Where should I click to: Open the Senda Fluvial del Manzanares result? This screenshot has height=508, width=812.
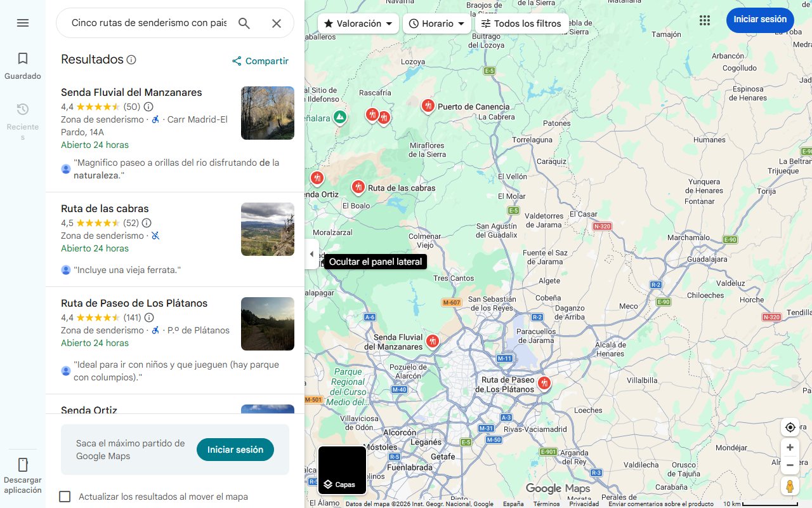coord(131,92)
